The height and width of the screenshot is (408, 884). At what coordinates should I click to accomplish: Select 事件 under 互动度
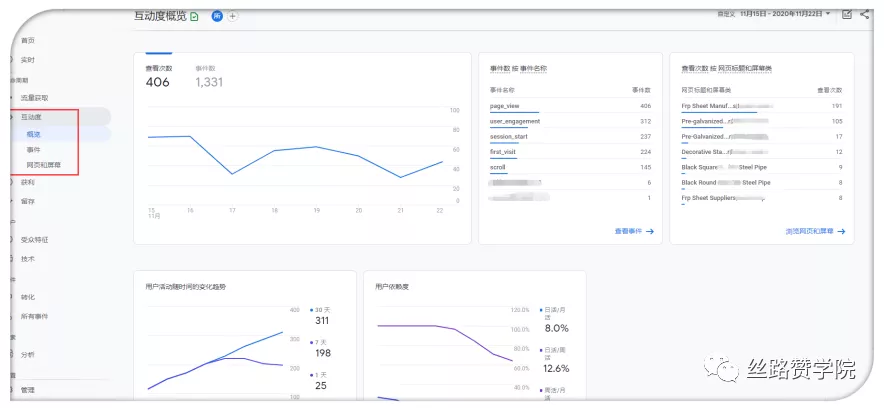coord(33,150)
